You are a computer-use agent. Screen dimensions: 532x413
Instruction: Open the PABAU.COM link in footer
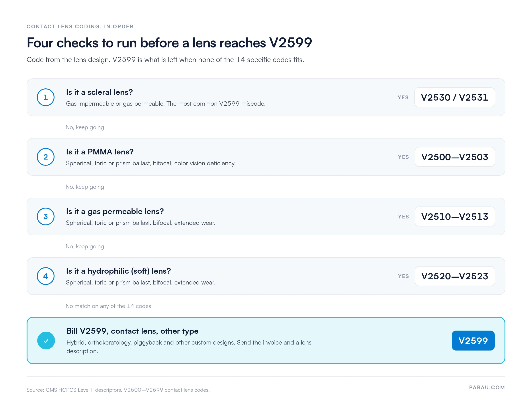point(487,388)
